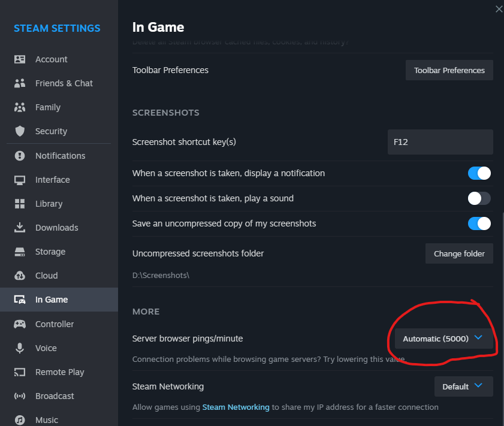Click the Friends & Chat people icon

tap(20, 83)
